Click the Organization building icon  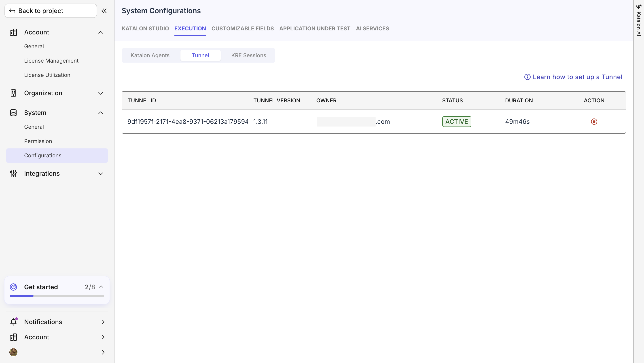point(13,93)
